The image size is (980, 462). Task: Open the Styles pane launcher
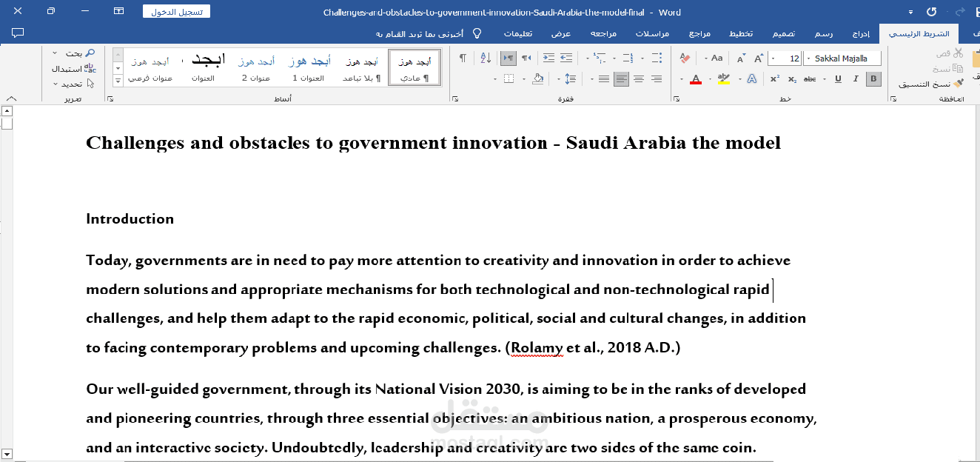point(110,98)
